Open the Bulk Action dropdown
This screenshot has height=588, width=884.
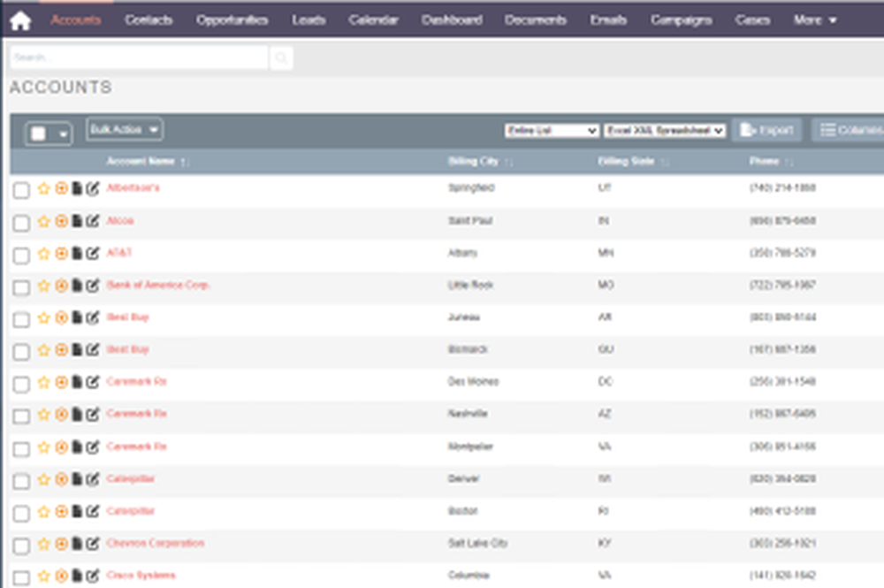[x=124, y=129]
